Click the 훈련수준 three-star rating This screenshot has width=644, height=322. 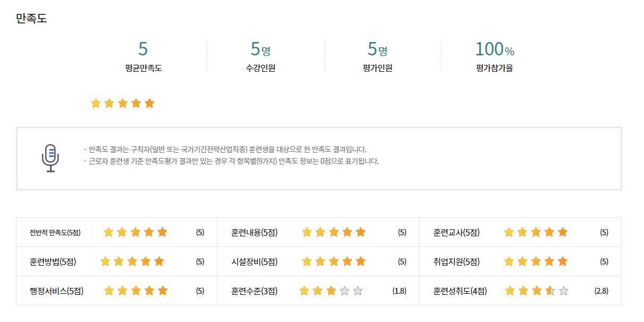coord(331,291)
